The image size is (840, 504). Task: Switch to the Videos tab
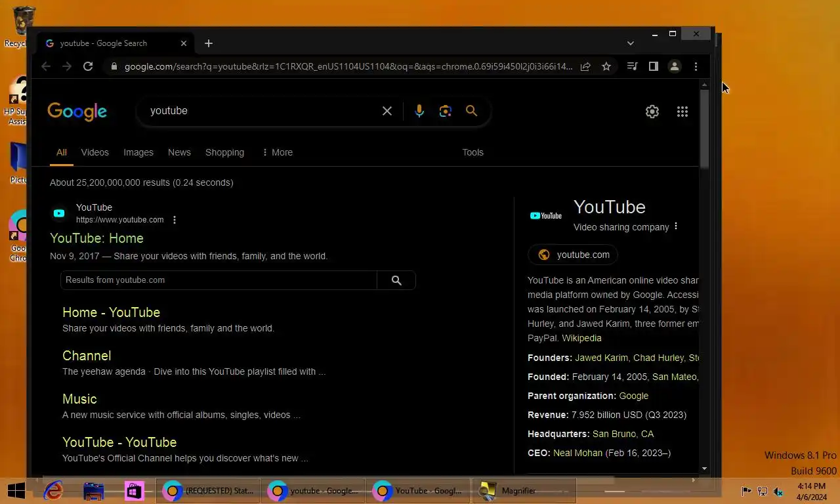[95, 152]
